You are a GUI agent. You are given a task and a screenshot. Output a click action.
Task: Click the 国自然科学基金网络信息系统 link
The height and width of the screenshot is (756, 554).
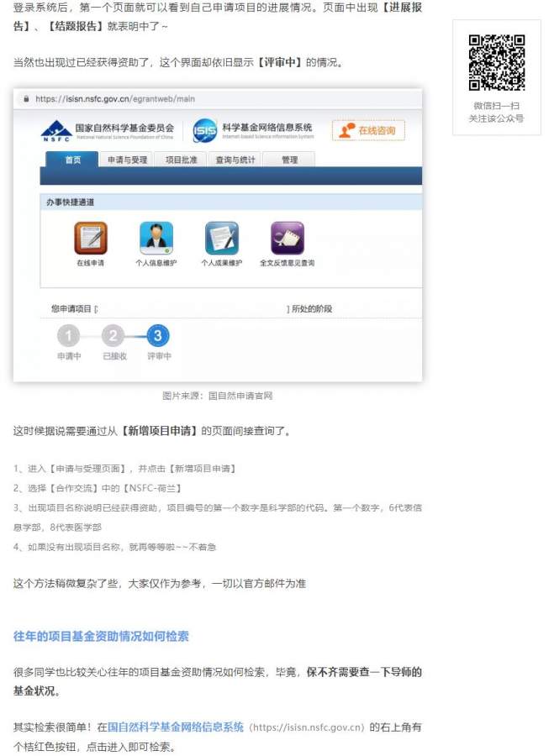[176, 727]
